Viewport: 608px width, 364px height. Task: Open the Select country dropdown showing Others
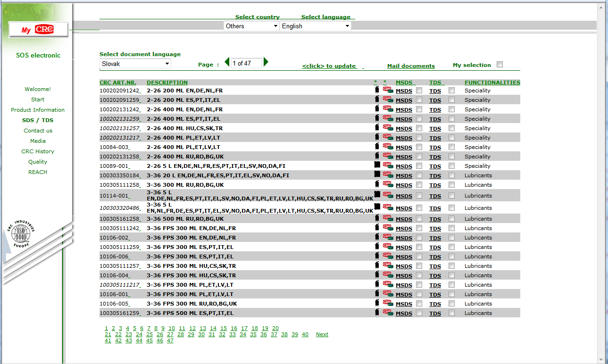click(251, 26)
